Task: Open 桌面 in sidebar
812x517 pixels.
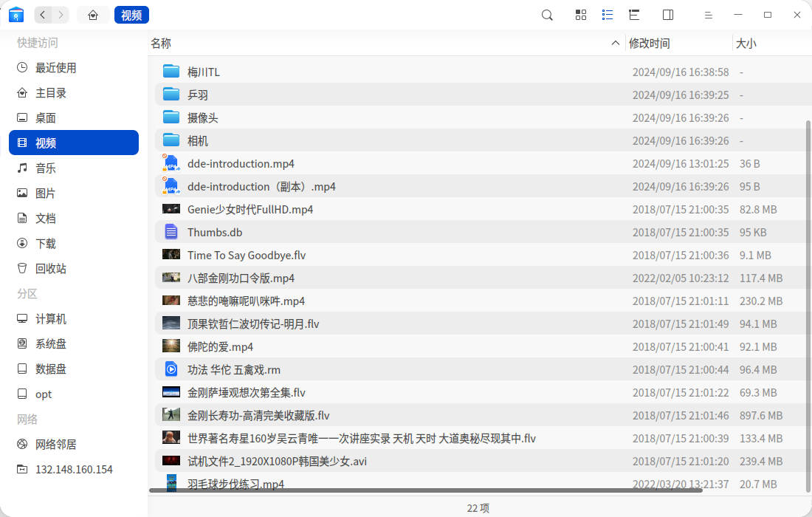Action: tap(74, 117)
